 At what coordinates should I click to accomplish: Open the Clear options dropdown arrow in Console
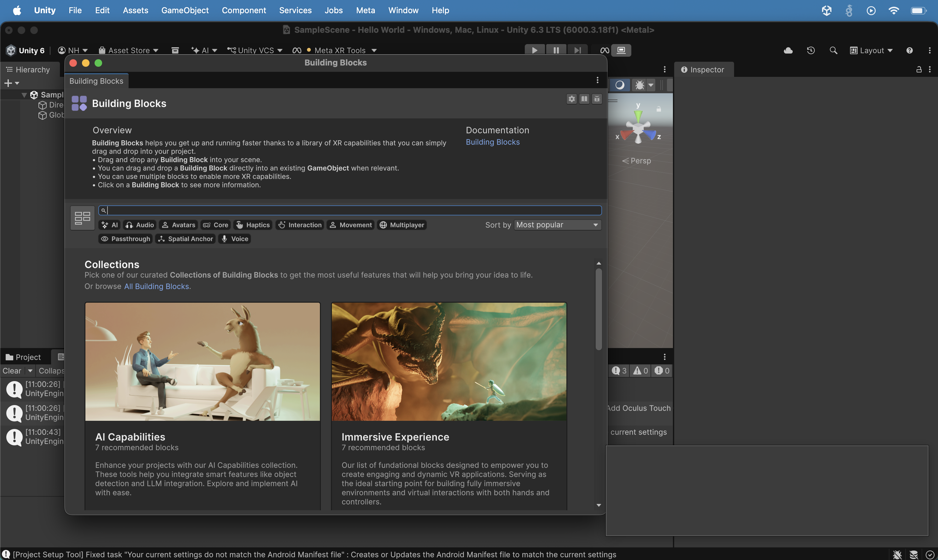[x=30, y=371]
